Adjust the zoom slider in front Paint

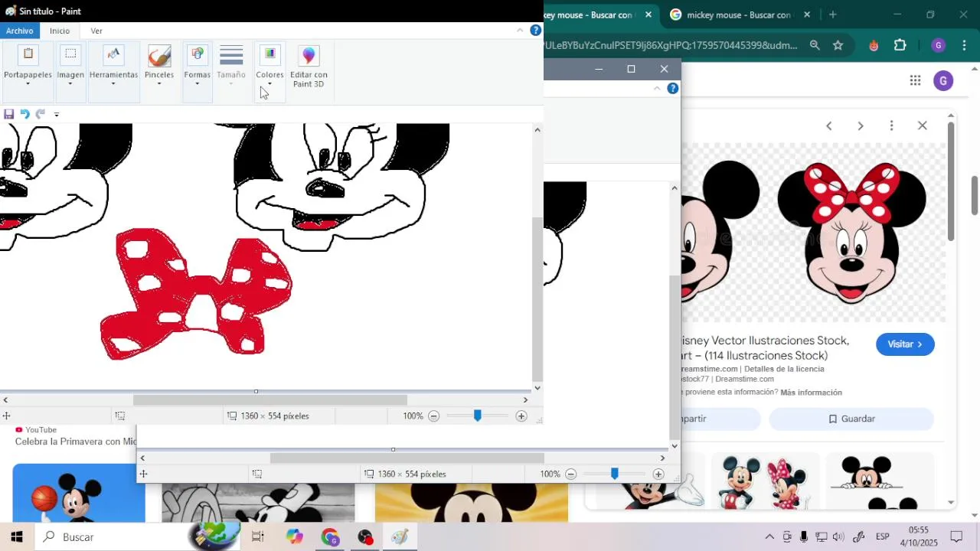[477, 416]
